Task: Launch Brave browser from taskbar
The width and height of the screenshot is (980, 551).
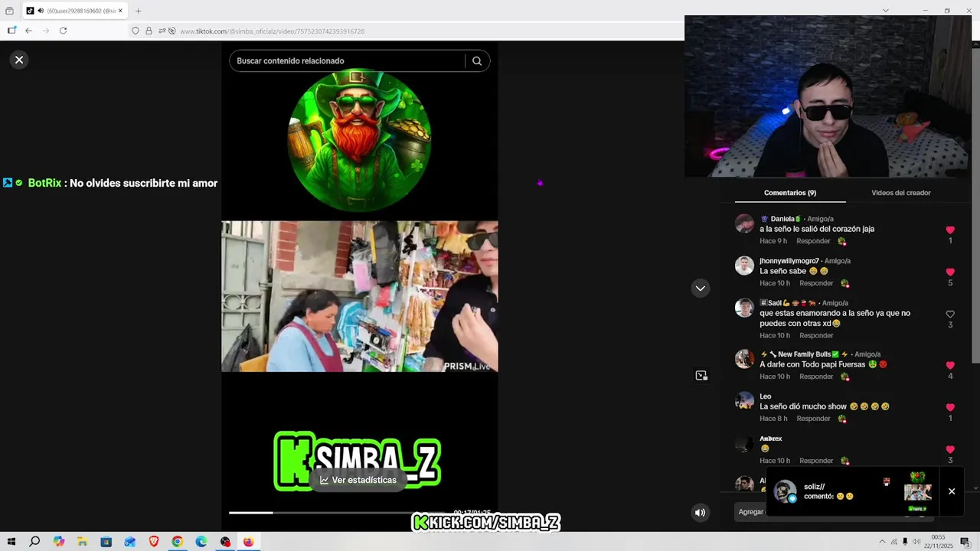Action: pyautogui.click(x=153, y=542)
